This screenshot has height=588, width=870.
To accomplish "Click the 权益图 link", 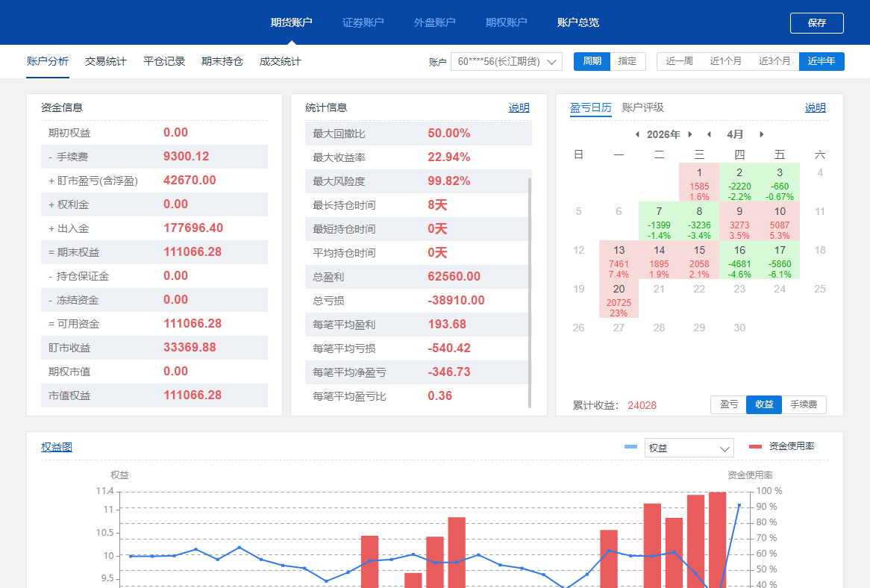I will point(57,447).
